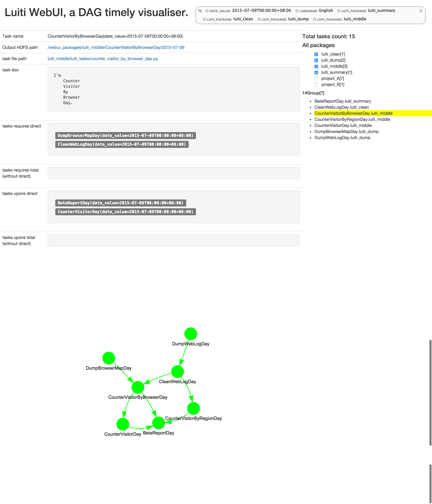Screen dimensions: 432x504
Task: Edit the LANGUAGE facet value English
Action: (x=326, y=10)
